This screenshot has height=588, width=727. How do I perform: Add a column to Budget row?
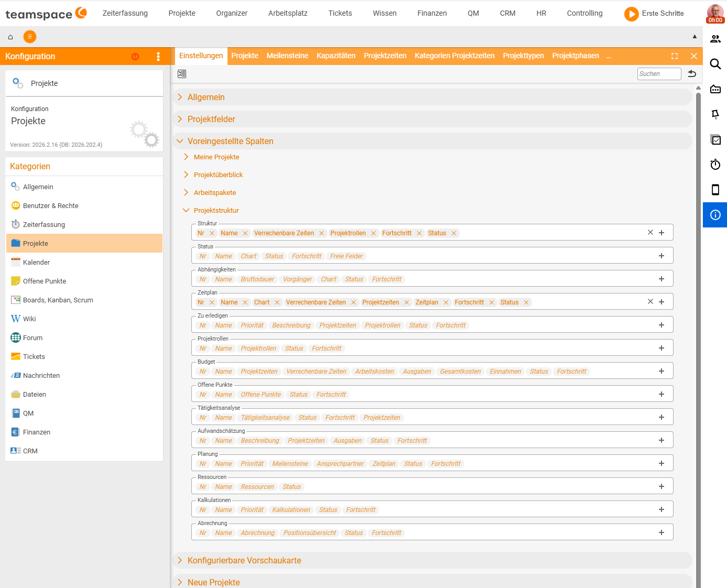pos(661,371)
